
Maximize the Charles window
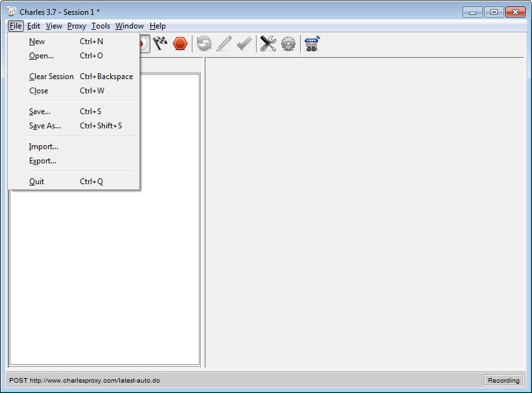coord(494,12)
